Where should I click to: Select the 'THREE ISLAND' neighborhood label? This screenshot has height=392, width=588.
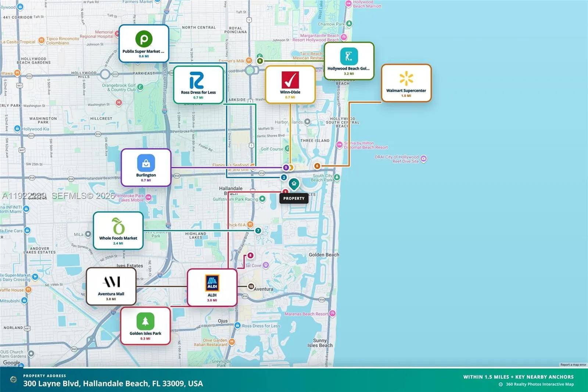(x=315, y=140)
